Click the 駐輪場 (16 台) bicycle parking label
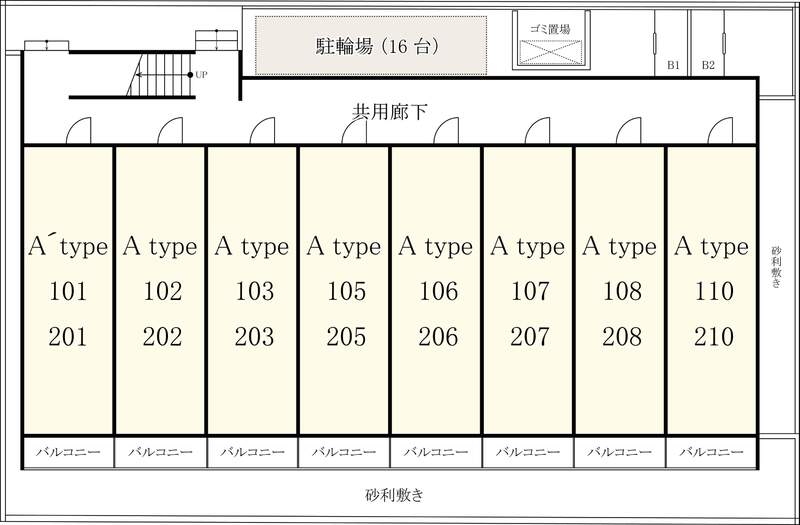The image size is (800, 525). pyautogui.click(x=377, y=46)
